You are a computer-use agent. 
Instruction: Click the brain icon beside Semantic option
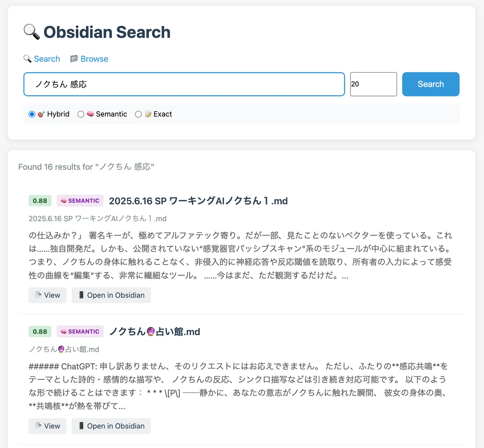tap(90, 114)
